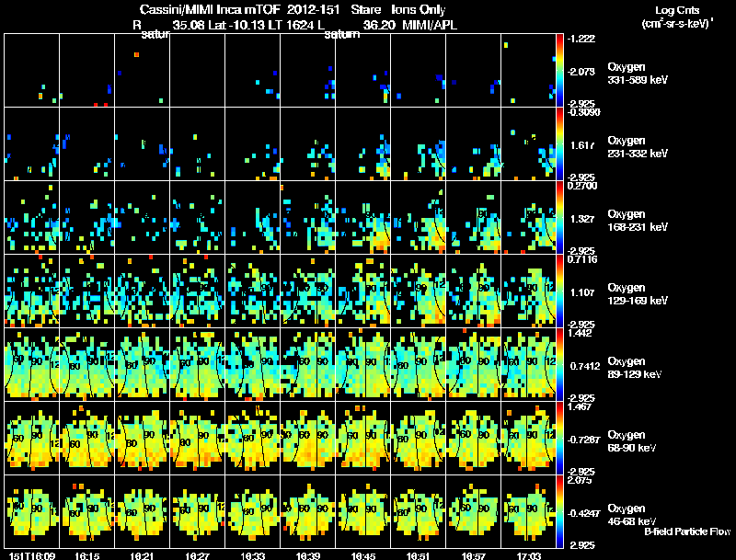
Task: Open the 16:51 panel in 168-231 keV row
Action: coord(419,217)
